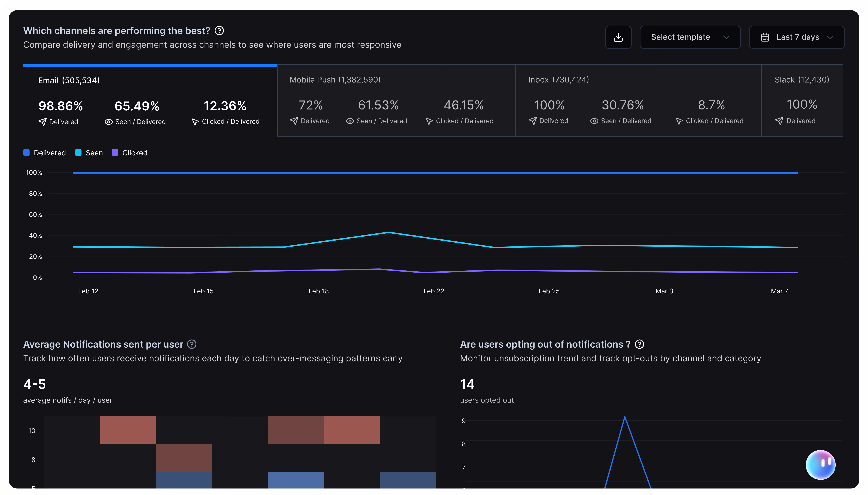868x495 pixels.
Task: Click the Seen line peak on chart
Action: [389, 233]
